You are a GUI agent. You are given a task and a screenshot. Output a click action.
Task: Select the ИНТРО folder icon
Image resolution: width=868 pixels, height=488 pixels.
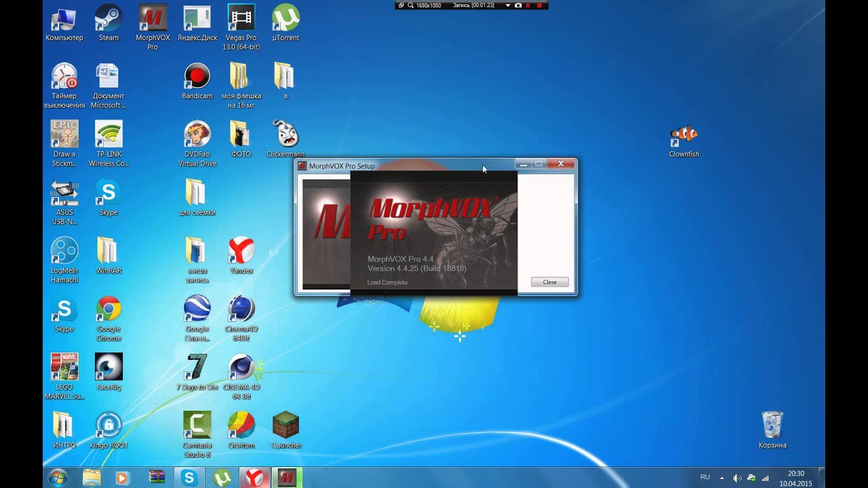click(x=64, y=431)
